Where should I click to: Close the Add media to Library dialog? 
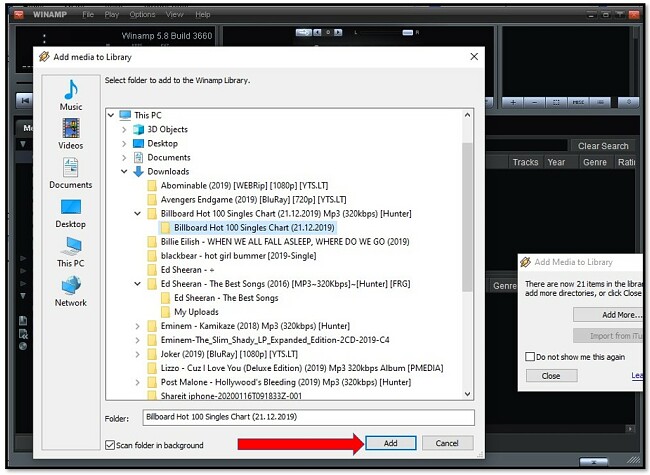(474, 57)
